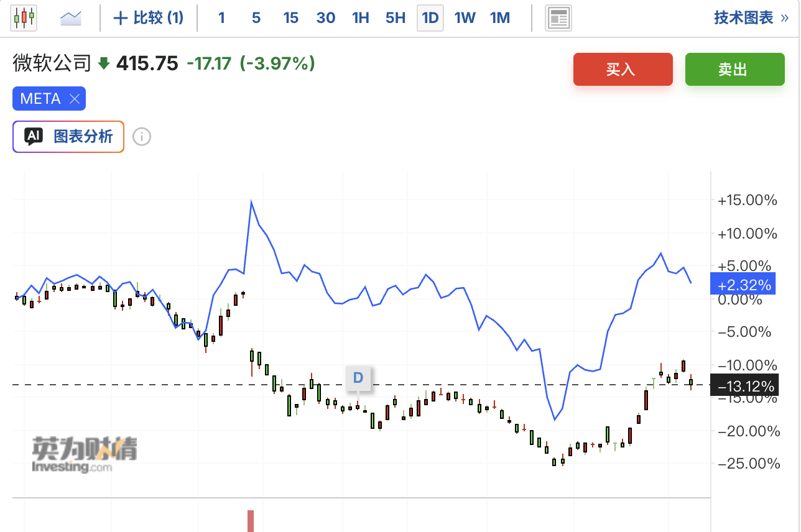
Task: Select the 1D interval
Action: [x=430, y=18]
